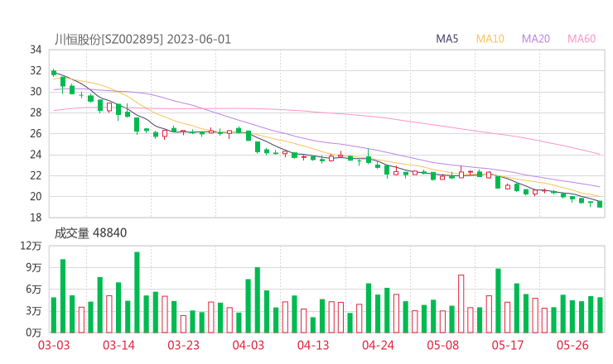This screenshot has width=613, height=364.
Task: Click the 26 price axis label
Action: 36,133
